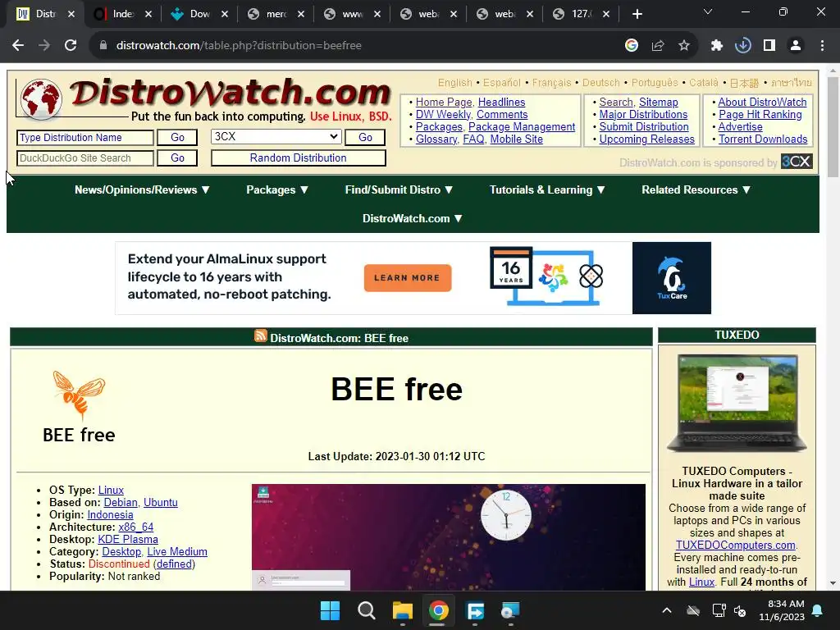Click the Debian based-on link
Viewport: 840px width, 630px height.
(121, 503)
